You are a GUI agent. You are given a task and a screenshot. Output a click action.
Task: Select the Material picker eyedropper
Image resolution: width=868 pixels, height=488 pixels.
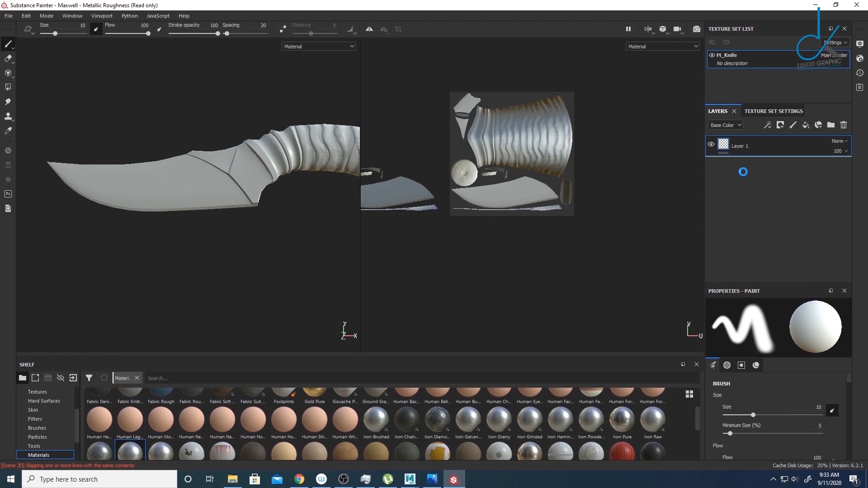(x=8, y=131)
